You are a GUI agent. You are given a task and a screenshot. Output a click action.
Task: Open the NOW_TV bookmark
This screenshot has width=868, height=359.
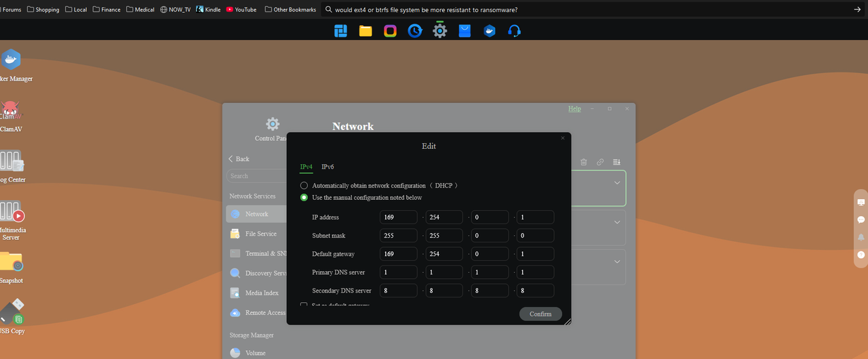point(175,9)
